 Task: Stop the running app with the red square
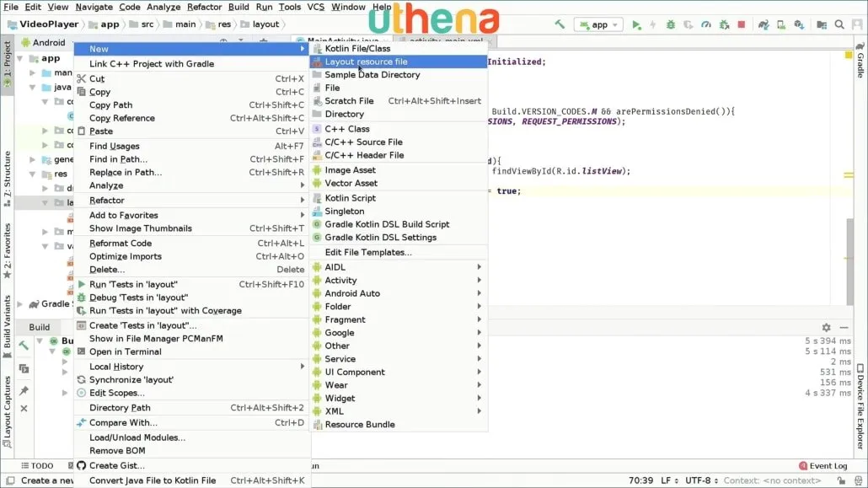pyautogui.click(x=742, y=24)
